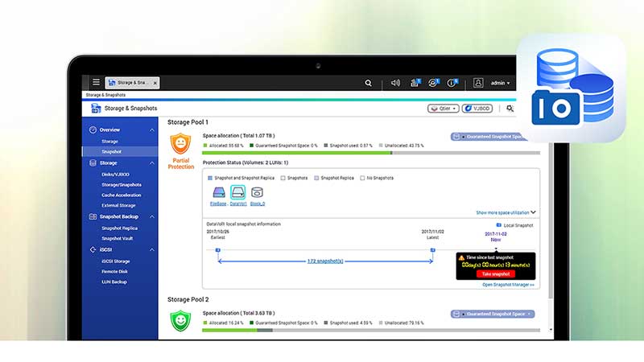Select the DataVol1 volume icon
Viewport: 644px width, 362px height.
(237, 192)
